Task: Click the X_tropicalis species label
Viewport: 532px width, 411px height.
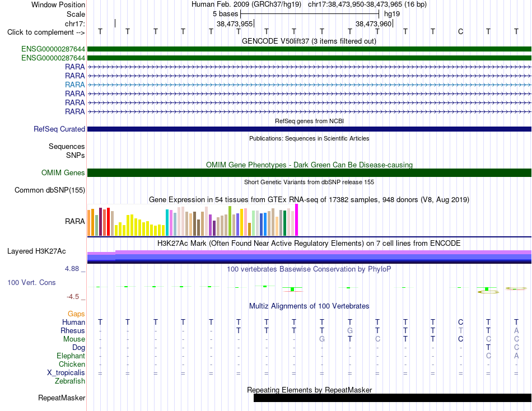Action: click(x=66, y=373)
